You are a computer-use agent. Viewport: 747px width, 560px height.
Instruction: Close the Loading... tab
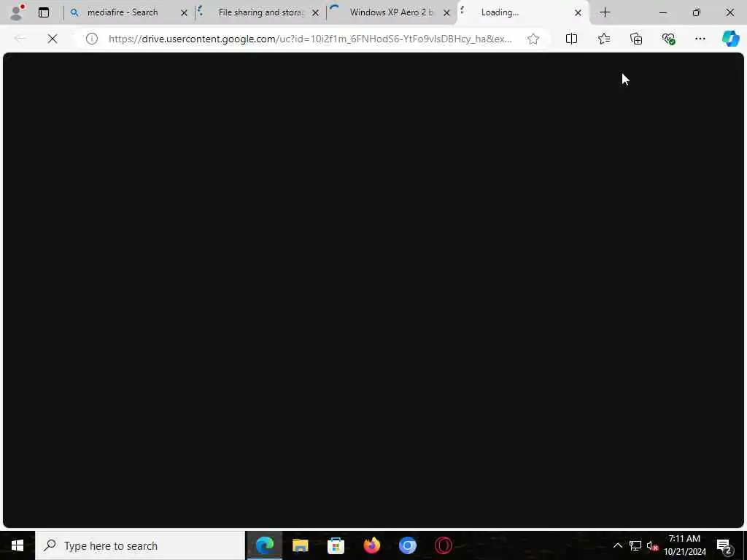pos(578,13)
